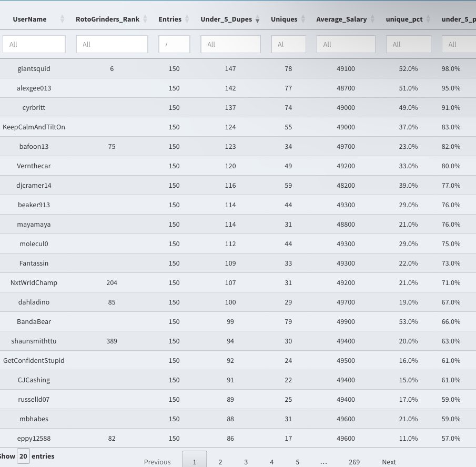476x467 pixels.
Task: Click 98.0% in giantsquid row
Action: 451,68
